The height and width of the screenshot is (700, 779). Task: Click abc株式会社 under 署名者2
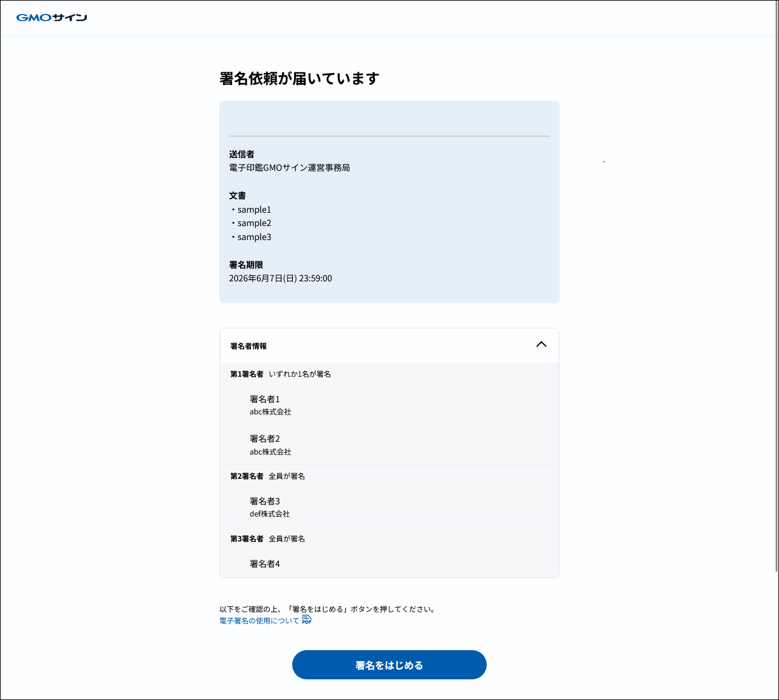(270, 452)
